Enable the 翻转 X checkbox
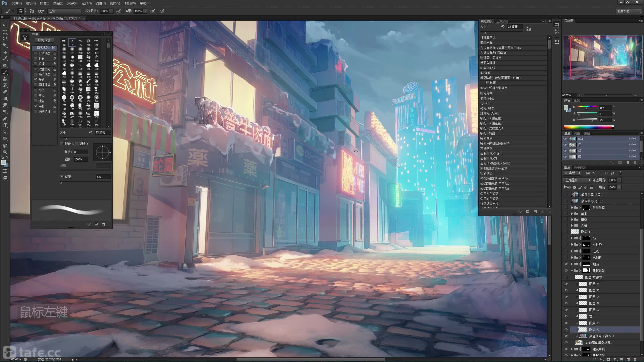This screenshot has width=644, height=362. [x=62, y=144]
